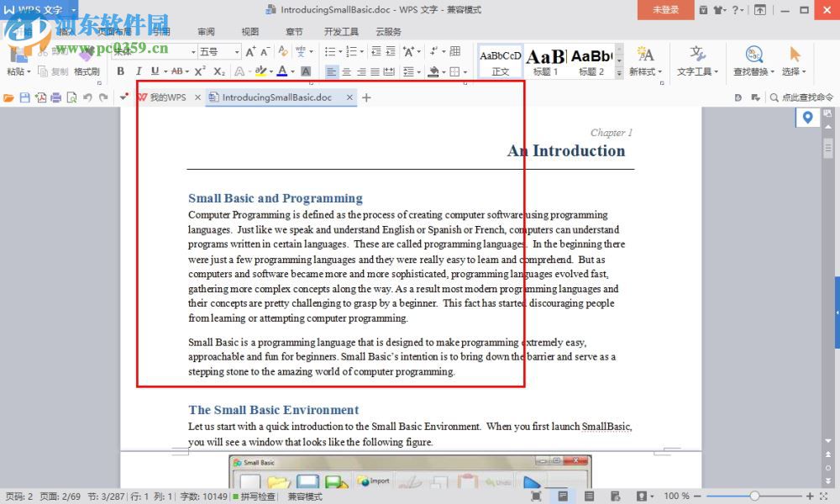Open font name dropdown

tap(193, 52)
